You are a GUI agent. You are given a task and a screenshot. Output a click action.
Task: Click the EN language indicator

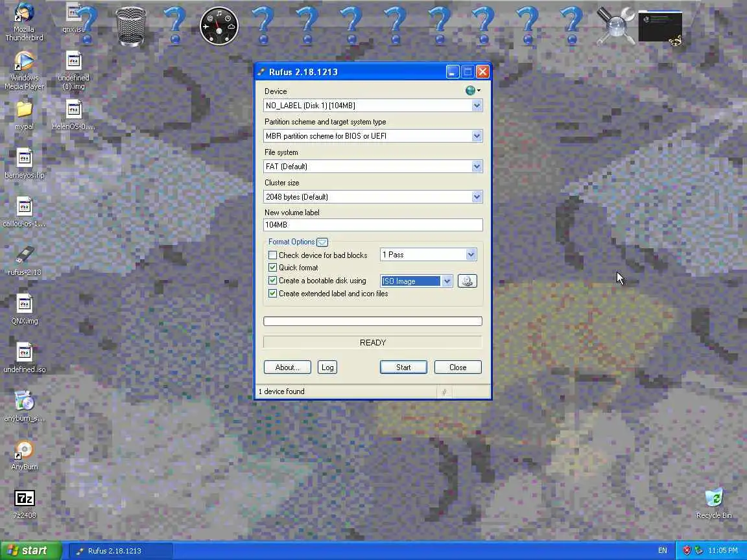pyautogui.click(x=663, y=550)
